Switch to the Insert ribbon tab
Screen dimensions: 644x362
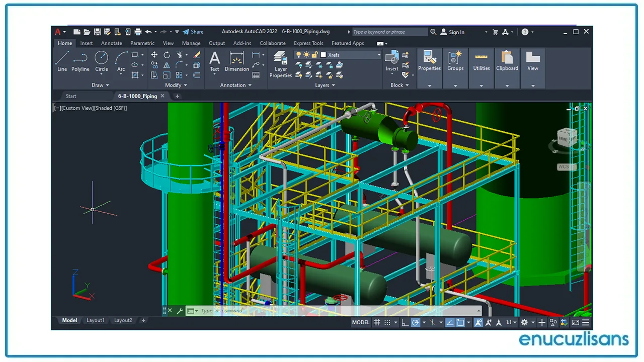tap(87, 43)
